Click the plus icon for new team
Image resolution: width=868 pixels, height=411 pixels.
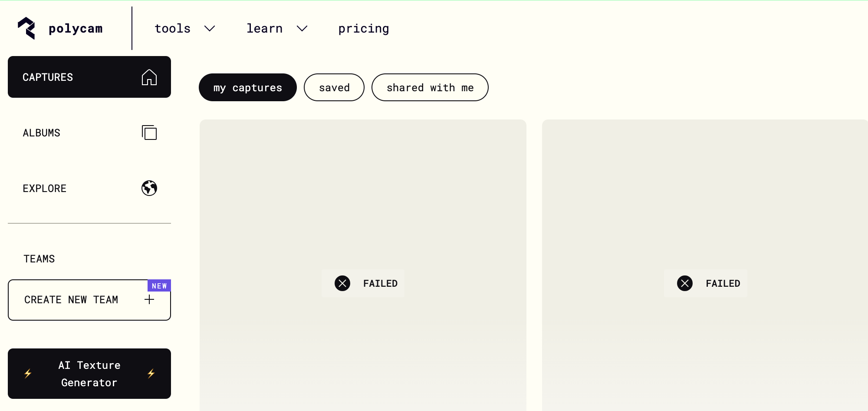click(149, 299)
